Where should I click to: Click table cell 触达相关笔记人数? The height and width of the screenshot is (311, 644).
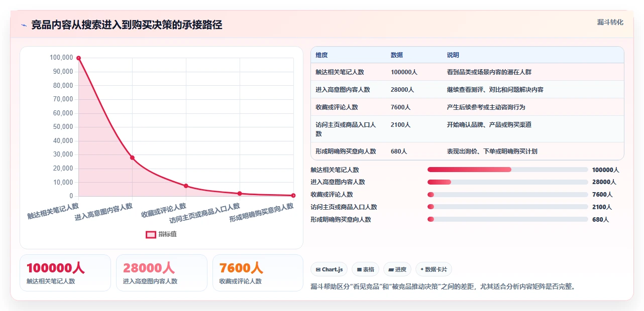340,72
